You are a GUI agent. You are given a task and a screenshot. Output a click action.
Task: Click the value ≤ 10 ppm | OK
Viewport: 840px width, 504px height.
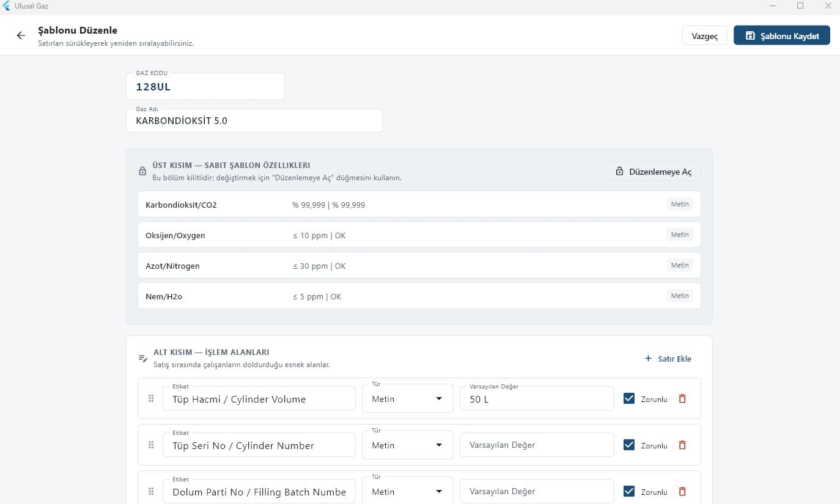319,235
